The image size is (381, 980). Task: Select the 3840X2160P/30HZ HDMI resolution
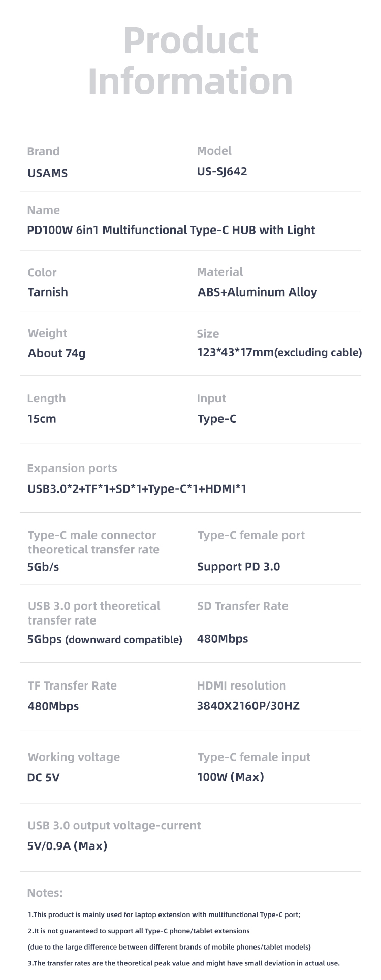tap(248, 706)
